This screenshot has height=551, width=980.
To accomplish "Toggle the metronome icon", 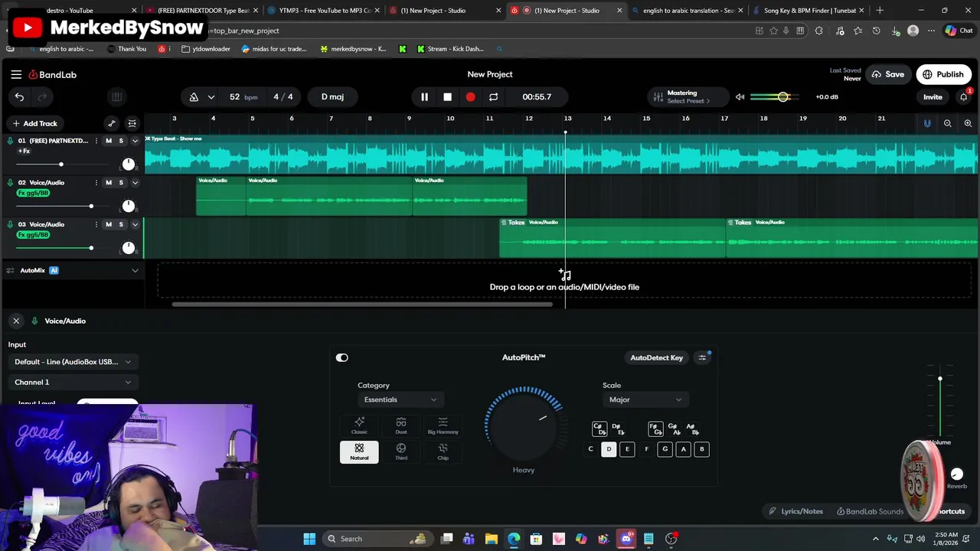I will tap(194, 96).
